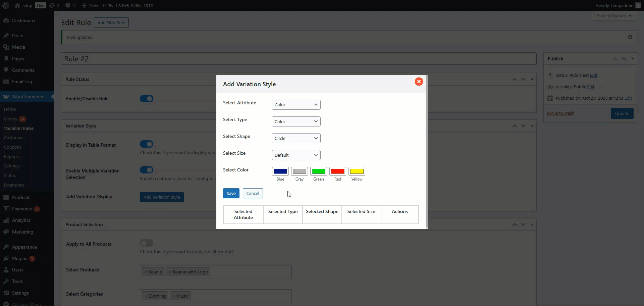Click the Move to Trash link
This screenshot has width=644, height=306.
coord(560,113)
